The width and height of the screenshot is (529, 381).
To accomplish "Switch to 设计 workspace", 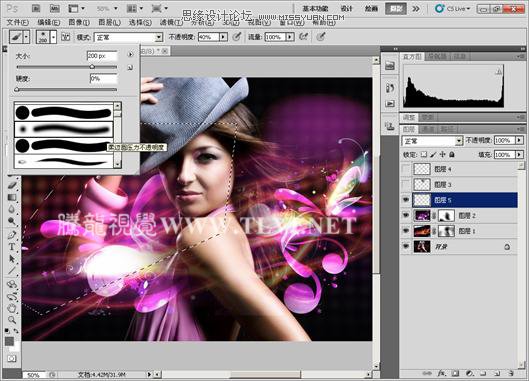I will (346, 8).
